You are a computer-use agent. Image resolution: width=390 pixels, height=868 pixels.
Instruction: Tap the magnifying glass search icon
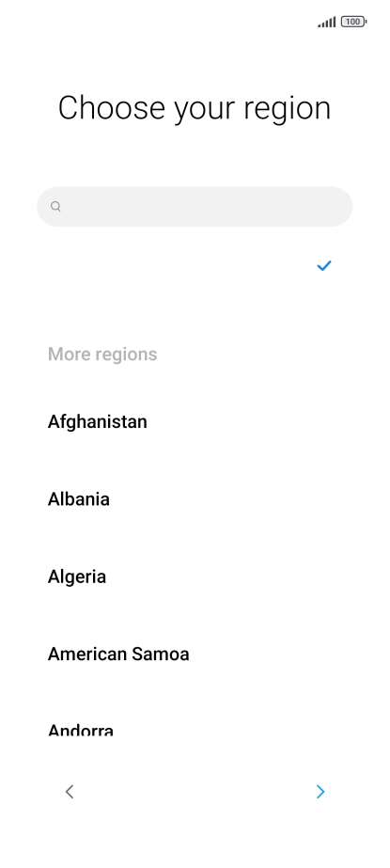pos(55,207)
